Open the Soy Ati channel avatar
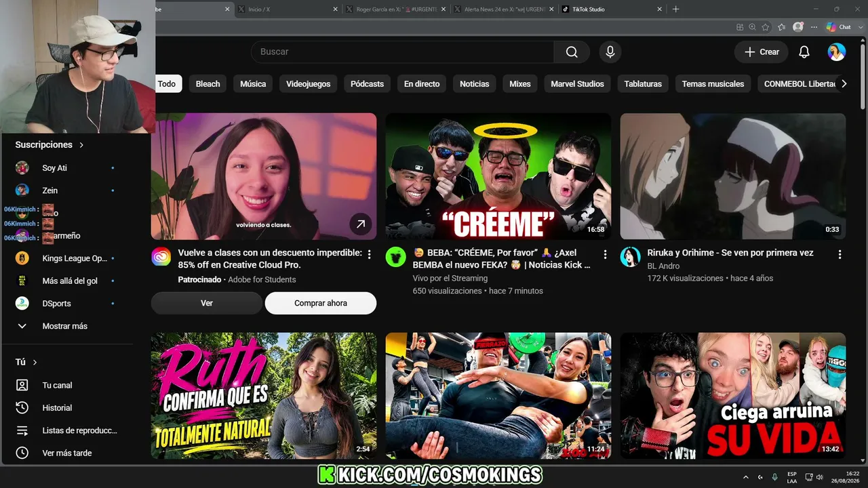 [x=22, y=167]
